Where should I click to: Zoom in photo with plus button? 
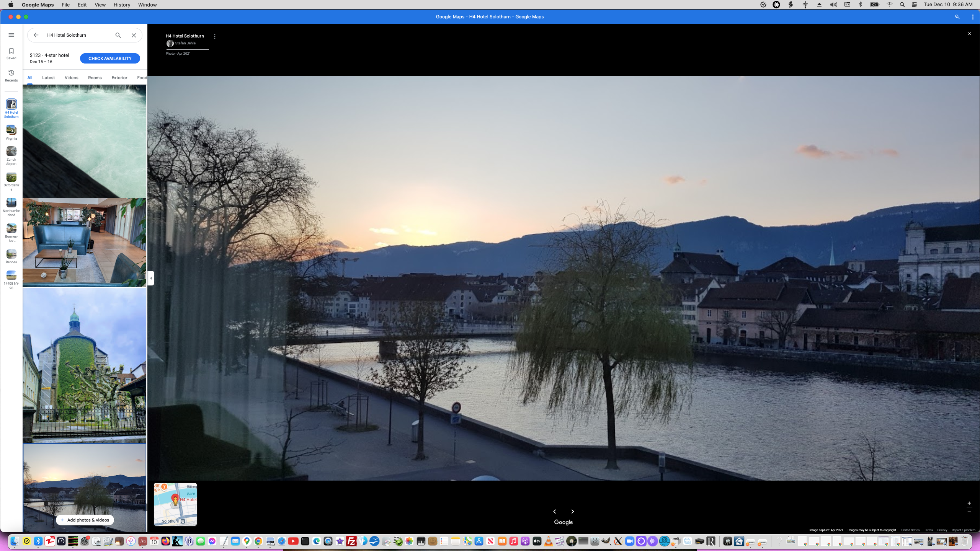pyautogui.click(x=969, y=503)
